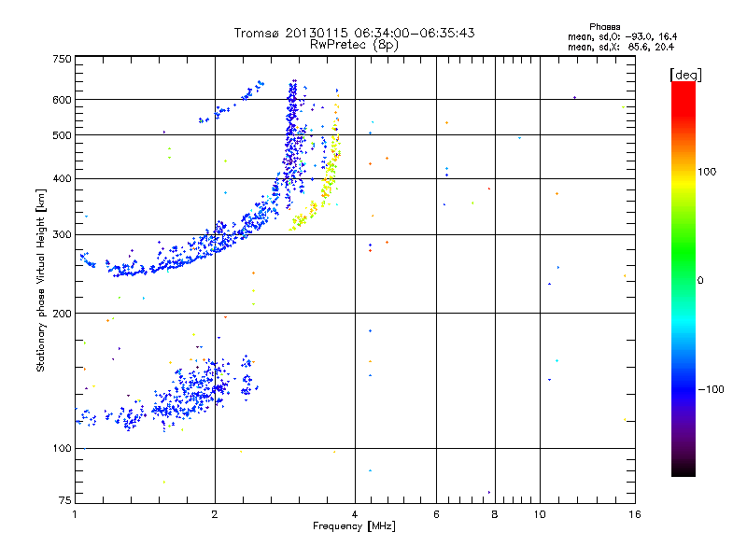Click the plot title 'Tromsø 20130115 06:34:00-06:35:43'
This screenshot has width=747, height=560.
click(x=354, y=33)
